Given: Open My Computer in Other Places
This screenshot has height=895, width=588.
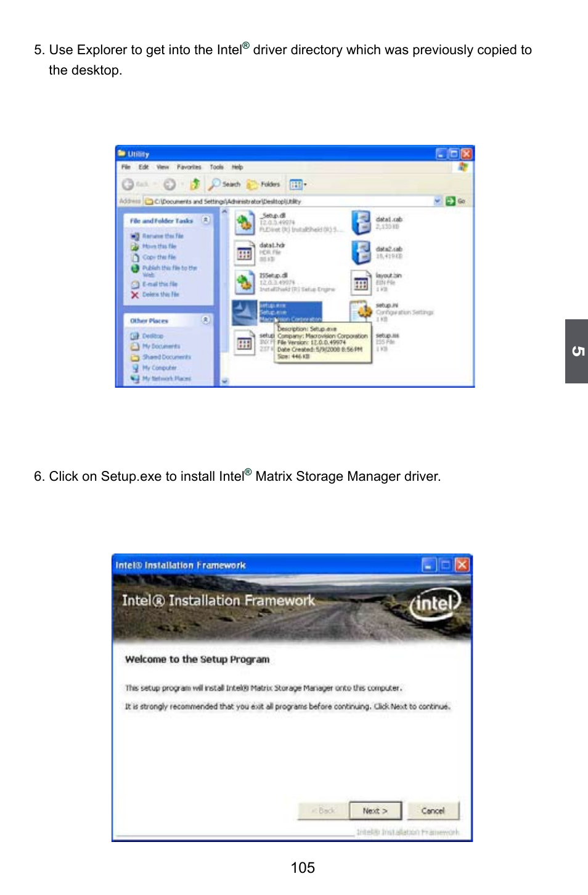Looking at the screenshot, I should point(159,368).
